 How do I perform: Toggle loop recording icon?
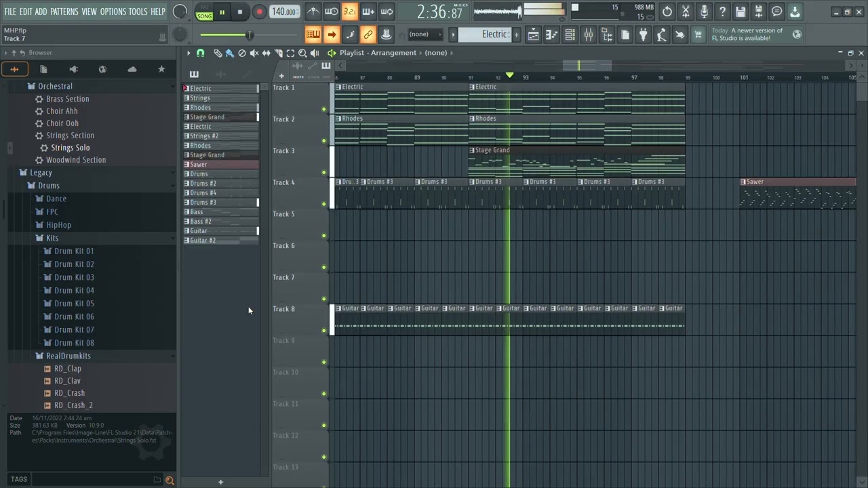click(x=386, y=12)
